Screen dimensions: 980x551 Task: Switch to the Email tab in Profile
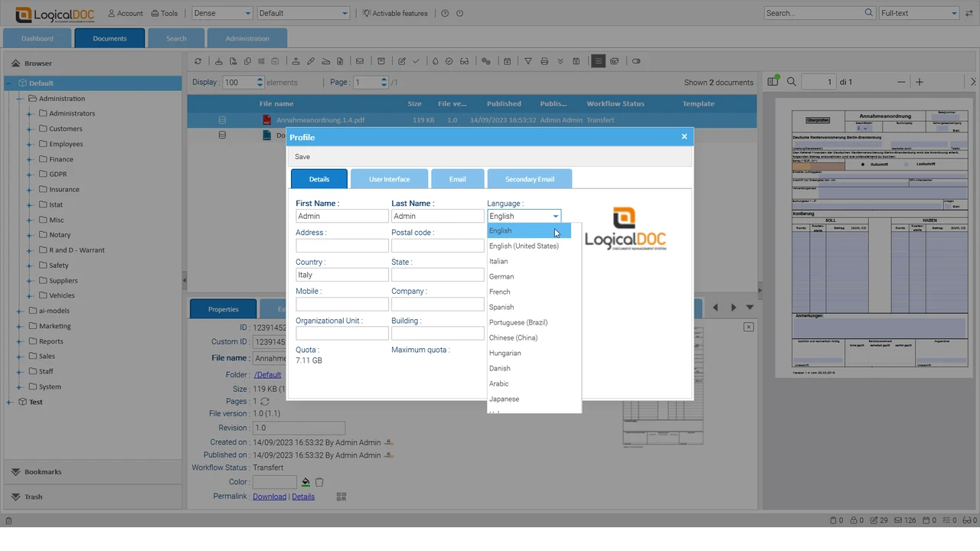click(x=457, y=178)
